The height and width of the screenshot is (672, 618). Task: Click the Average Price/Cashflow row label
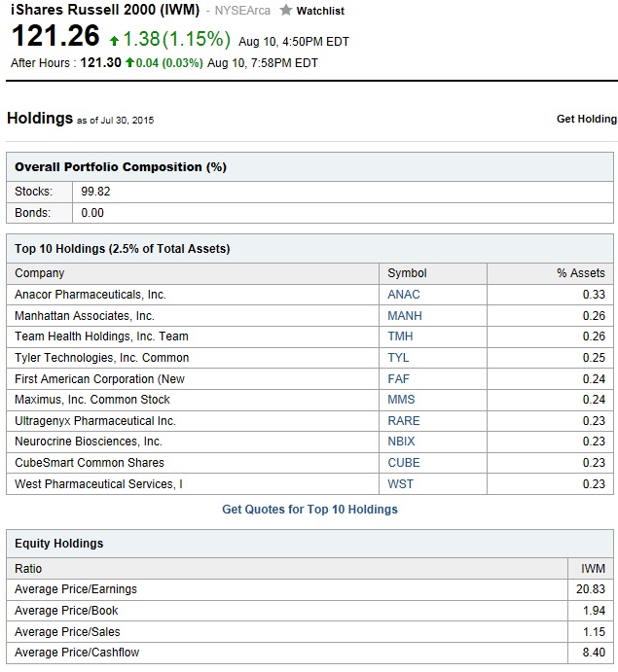pyautogui.click(x=77, y=653)
